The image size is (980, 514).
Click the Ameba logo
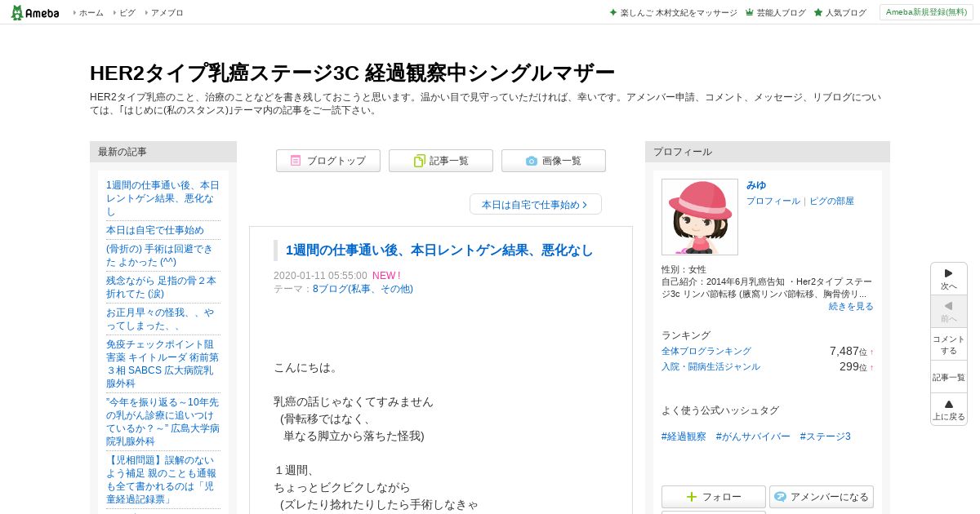coord(35,12)
